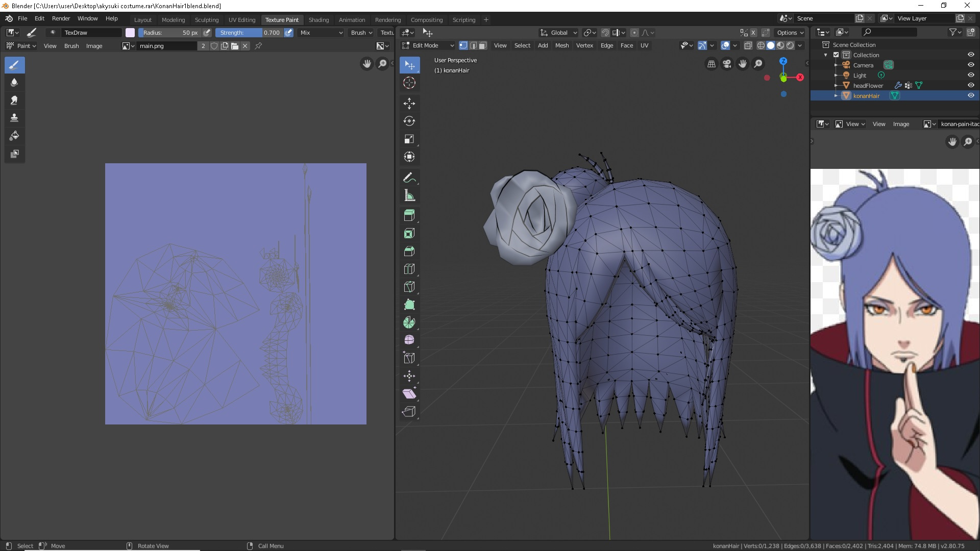
Task: Activate the Spin tool
Action: tap(409, 323)
